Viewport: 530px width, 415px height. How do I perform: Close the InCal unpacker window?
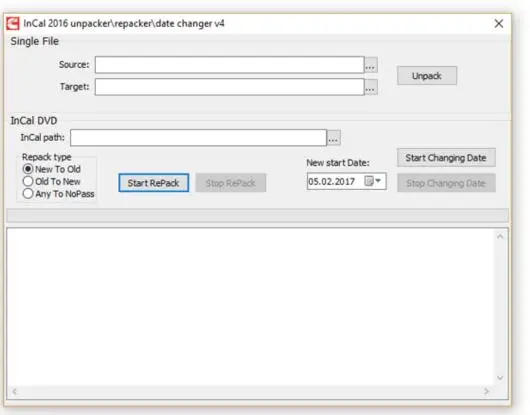coord(499,24)
